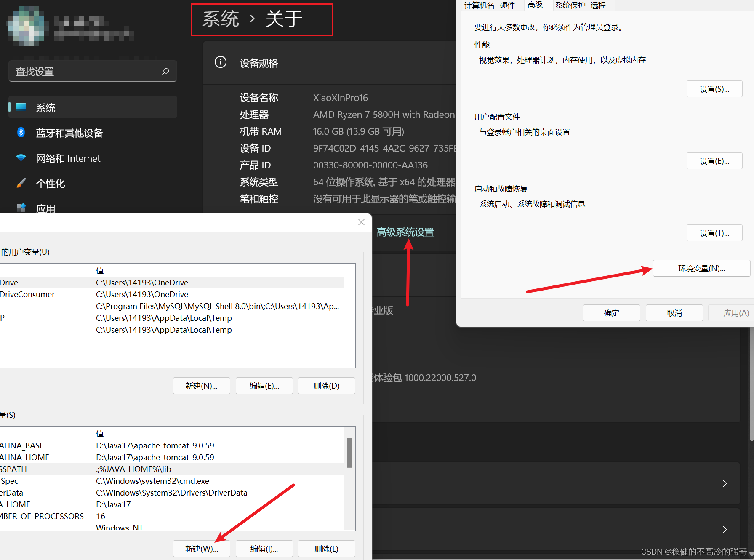Switch to the 硬件 tab

pyautogui.click(x=508, y=5)
